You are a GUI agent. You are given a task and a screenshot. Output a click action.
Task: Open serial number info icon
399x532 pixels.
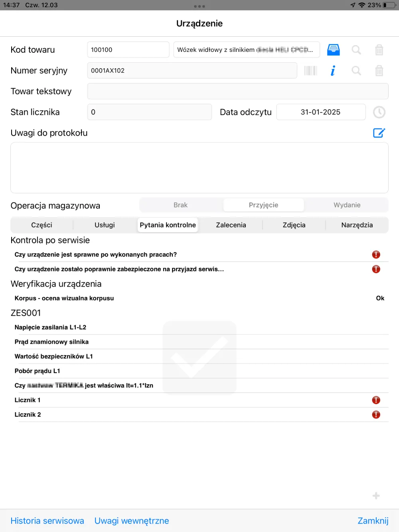333,71
